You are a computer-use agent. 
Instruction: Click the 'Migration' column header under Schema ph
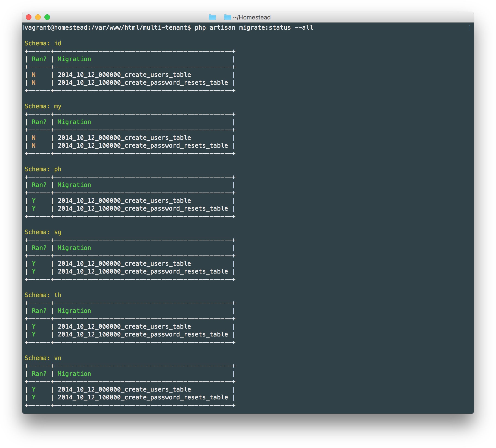click(74, 185)
